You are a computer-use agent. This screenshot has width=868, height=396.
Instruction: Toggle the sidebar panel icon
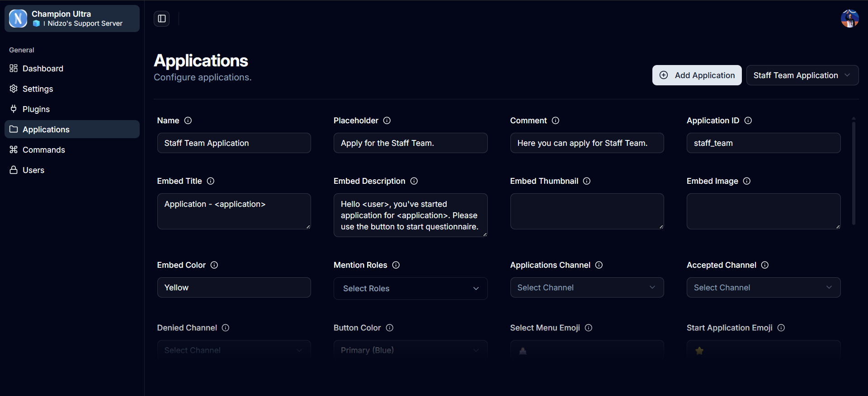point(161,19)
